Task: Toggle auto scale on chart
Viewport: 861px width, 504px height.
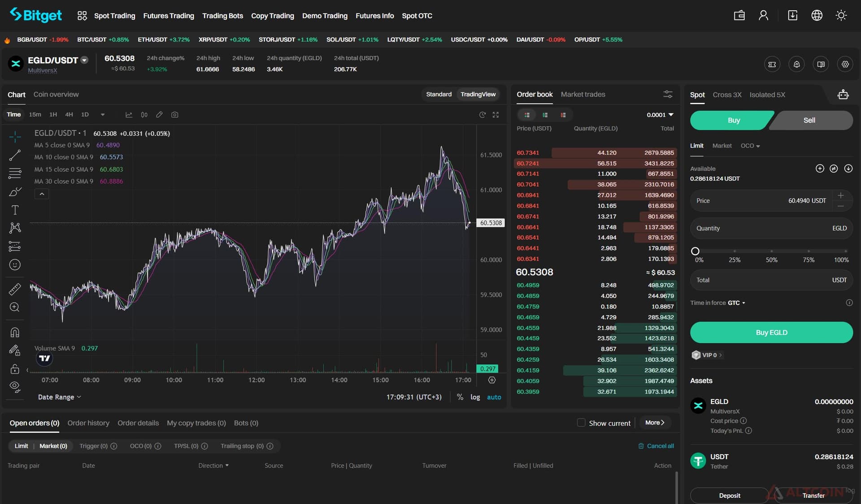Action: click(x=494, y=397)
